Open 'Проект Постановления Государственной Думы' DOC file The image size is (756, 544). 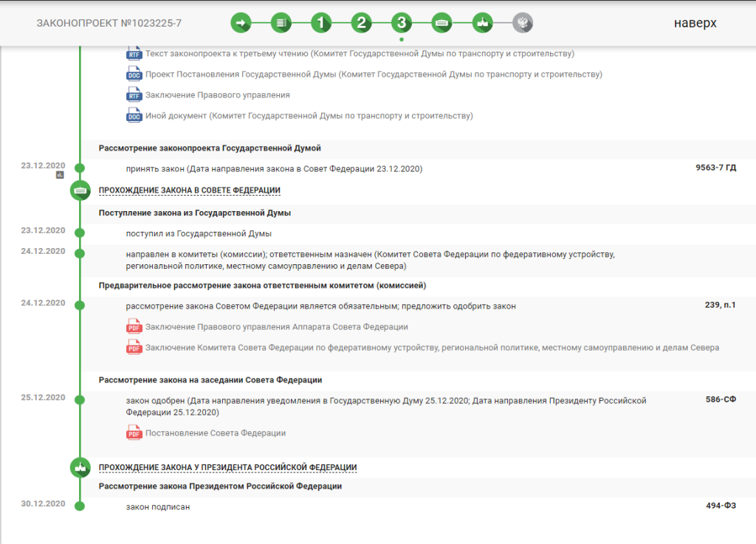pyautogui.click(x=374, y=75)
